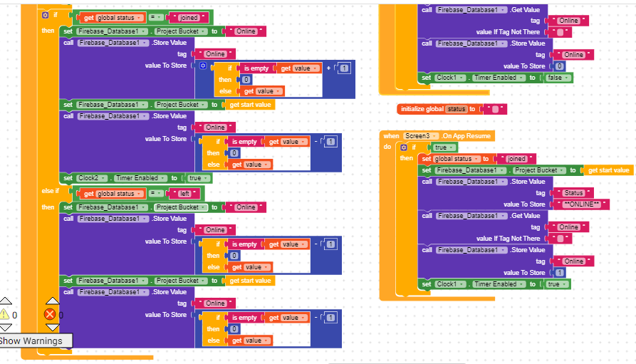Click 'joined' text in status comparison block
This screenshot has width=636, height=364.
click(x=189, y=18)
